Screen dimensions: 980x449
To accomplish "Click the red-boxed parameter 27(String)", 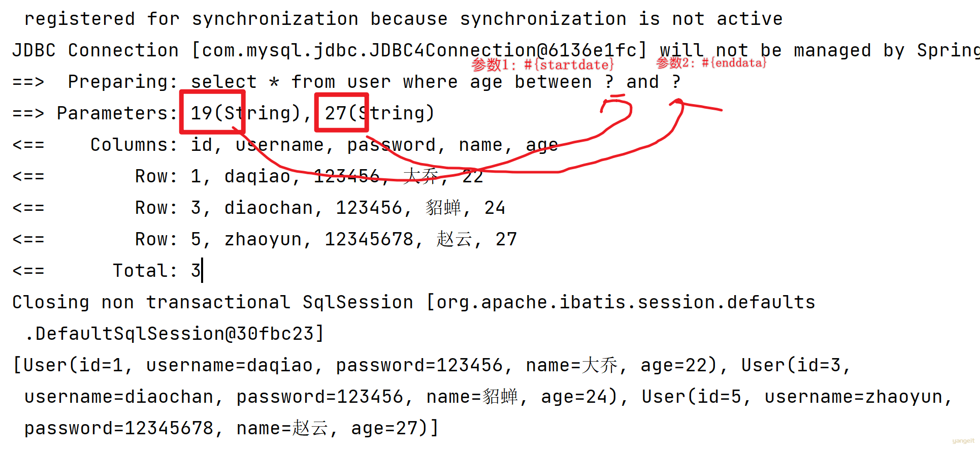I will pos(380,113).
